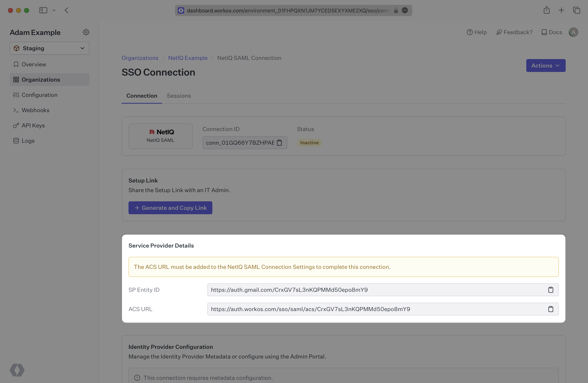Image resolution: width=588 pixels, height=383 pixels.
Task: Click copy icon next to ACS URL
Action: coord(551,309)
